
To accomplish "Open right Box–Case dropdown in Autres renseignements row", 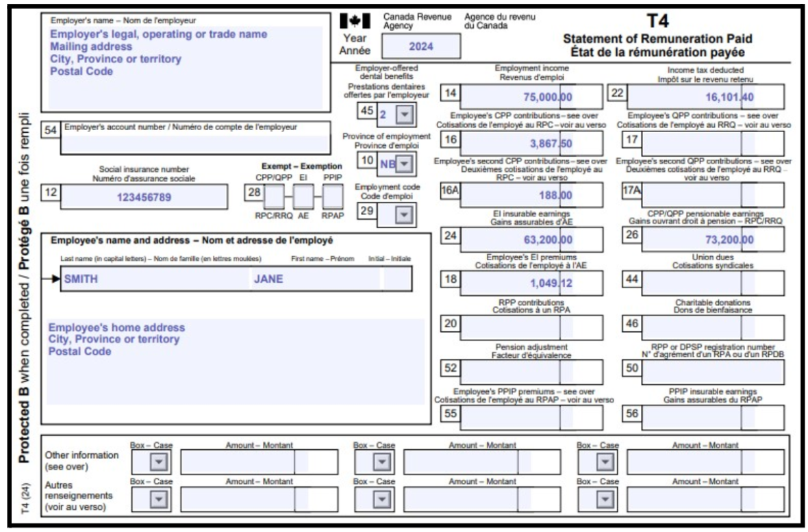I will pyautogui.click(x=605, y=499).
